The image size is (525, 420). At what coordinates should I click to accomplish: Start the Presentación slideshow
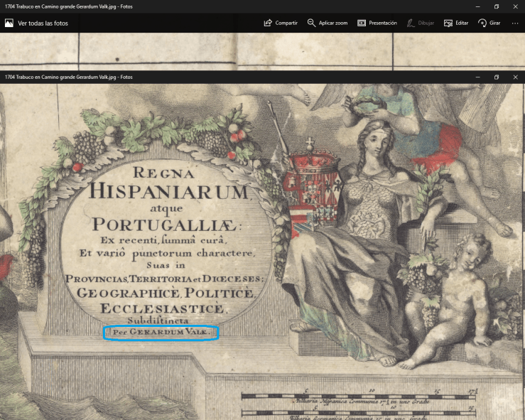coord(377,23)
